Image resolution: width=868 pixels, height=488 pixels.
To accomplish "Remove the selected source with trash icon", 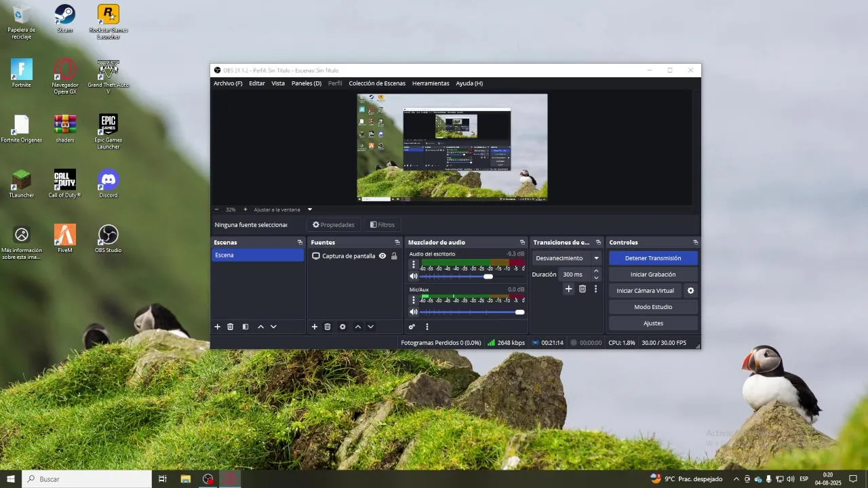I will (328, 327).
